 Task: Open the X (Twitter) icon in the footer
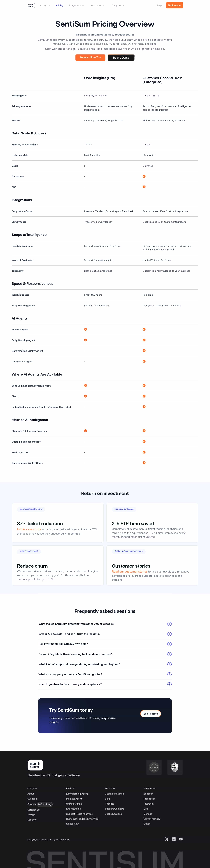(167, 839)
